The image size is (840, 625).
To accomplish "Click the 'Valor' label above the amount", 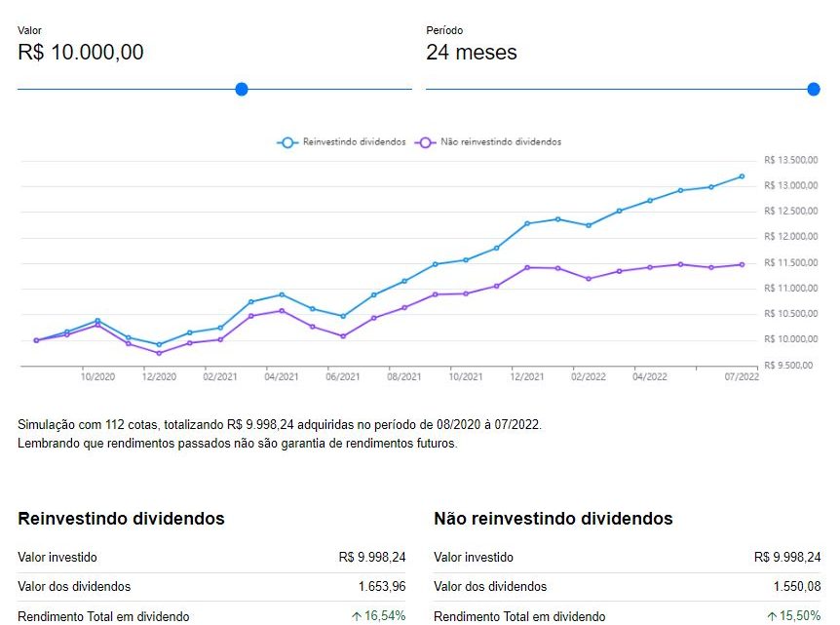I will tap(29, 30).
